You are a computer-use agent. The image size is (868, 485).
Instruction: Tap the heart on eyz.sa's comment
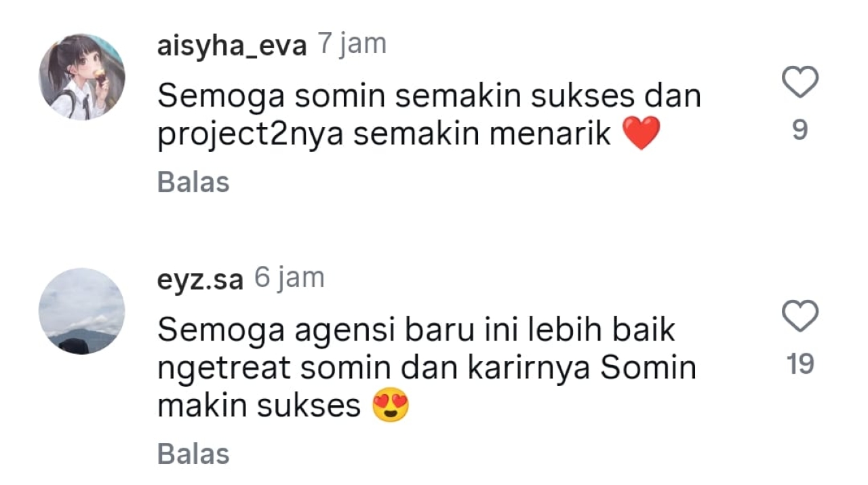[800, 317]
